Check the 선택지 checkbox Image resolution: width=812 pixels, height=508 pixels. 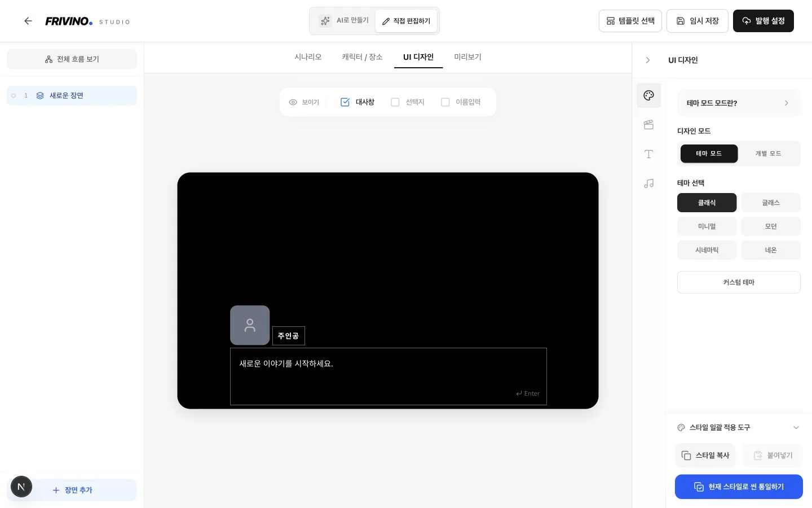[395, 102]
